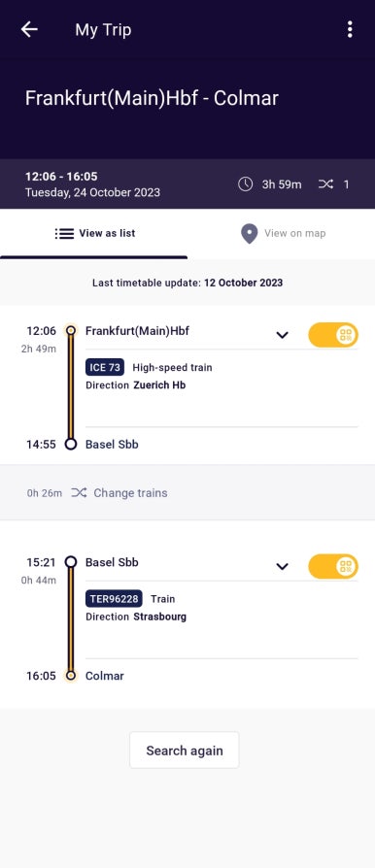Tap the Colmar arrival stop marker
Viewport: 375px width, 868px height.
point(71,676)
